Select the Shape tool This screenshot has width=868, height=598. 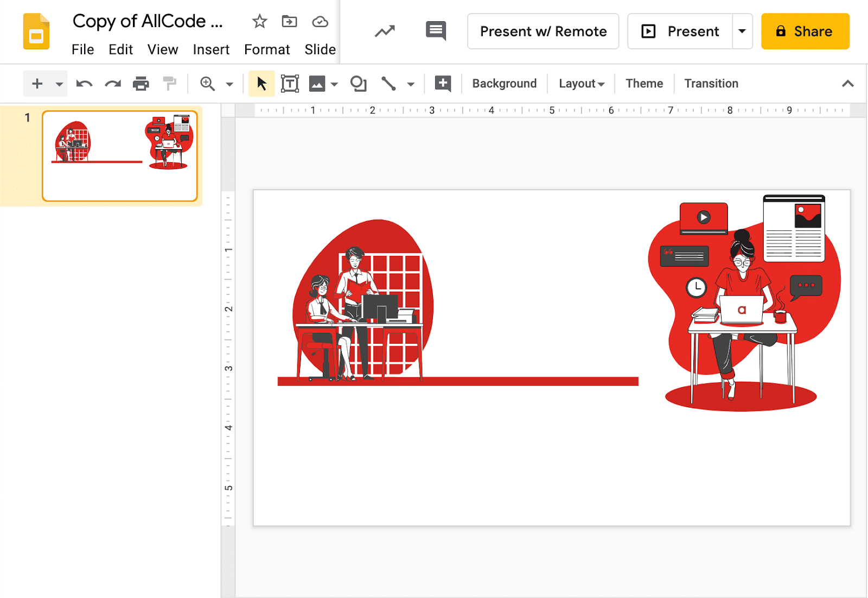[358, 83]
